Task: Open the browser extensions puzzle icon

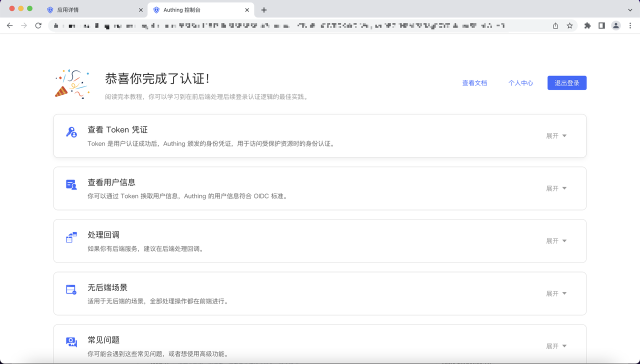Action: pos(587,25)
